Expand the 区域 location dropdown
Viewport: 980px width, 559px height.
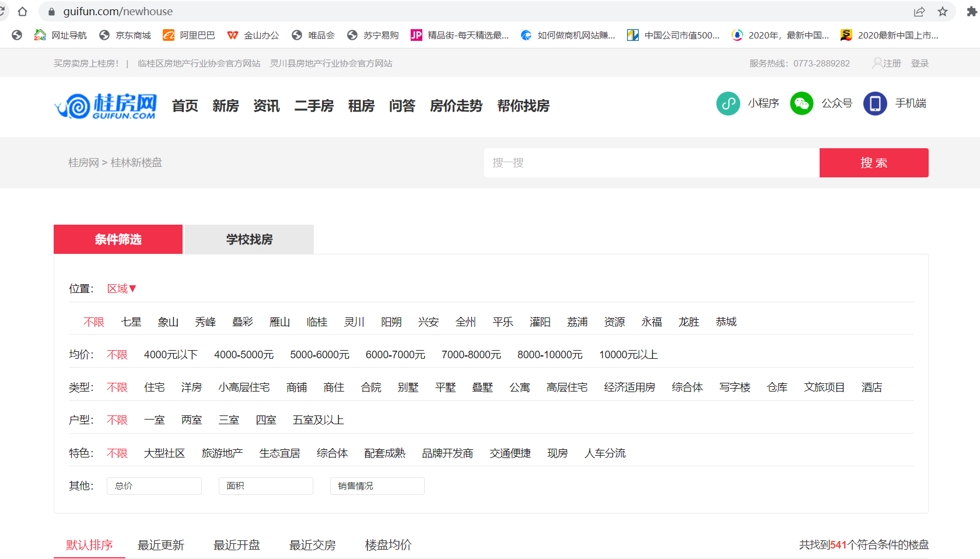121,289
